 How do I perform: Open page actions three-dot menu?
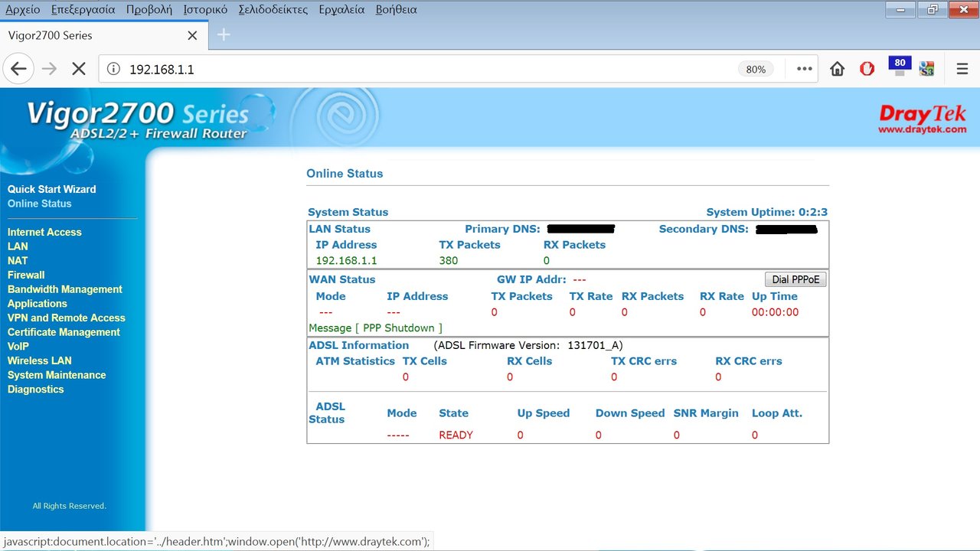click(804, 69)
